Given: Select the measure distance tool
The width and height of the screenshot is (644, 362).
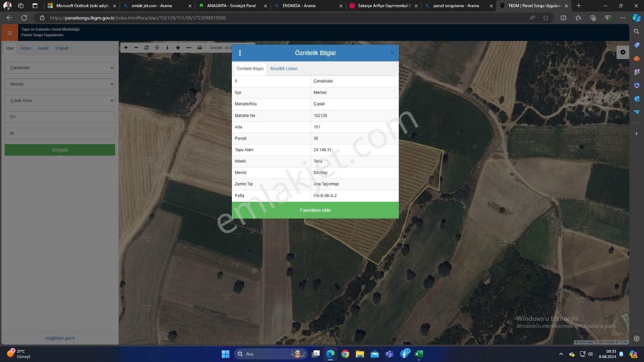Looking at the screenshot, I should click(x=189, y=47).
